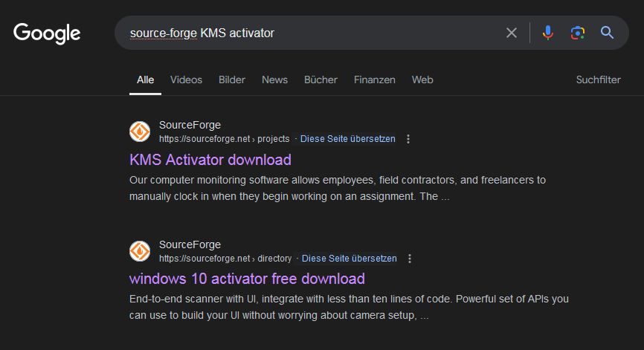
Task: Click the SourceForge favicon above windows 10 activator
Action: point(140,251)
